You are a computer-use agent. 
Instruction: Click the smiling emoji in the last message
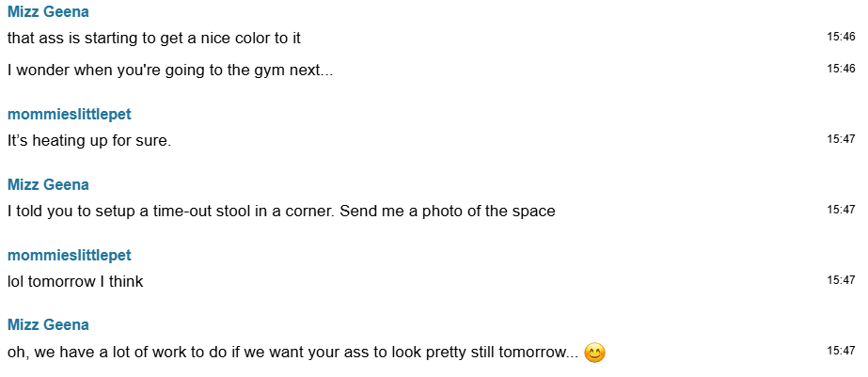(x=594, y=353)
